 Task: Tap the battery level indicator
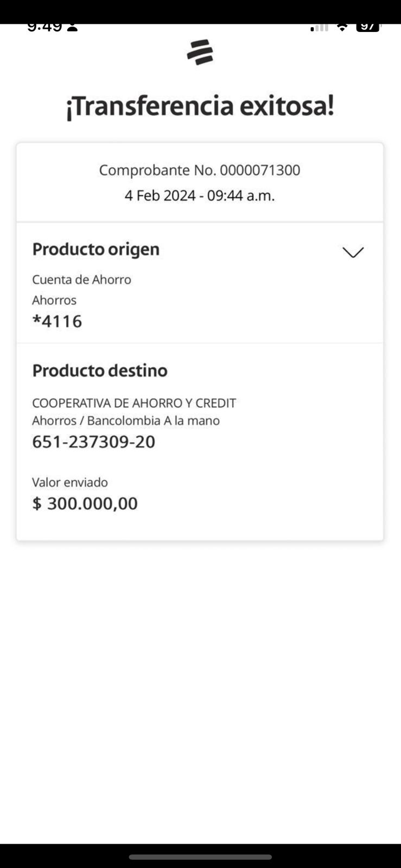(x=368, y=27)
